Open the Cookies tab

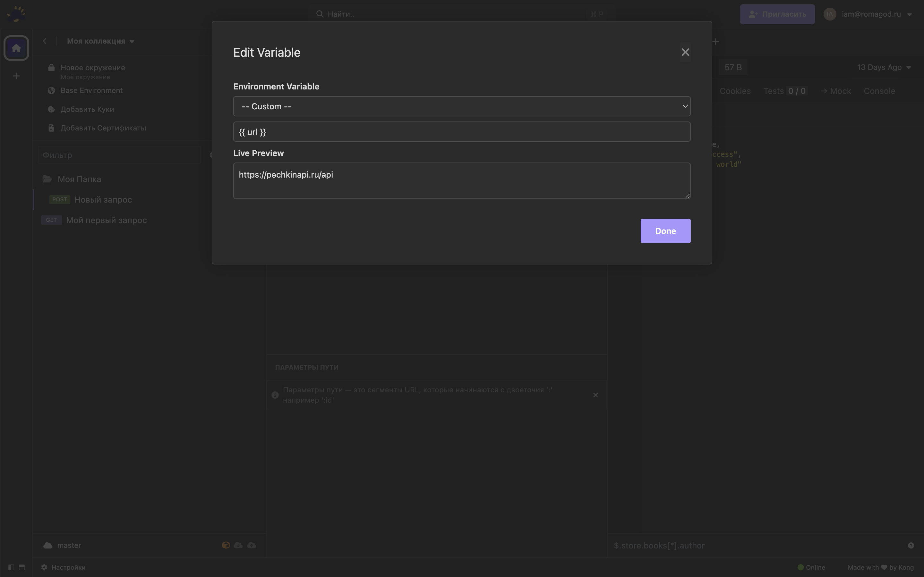[735, 91]
